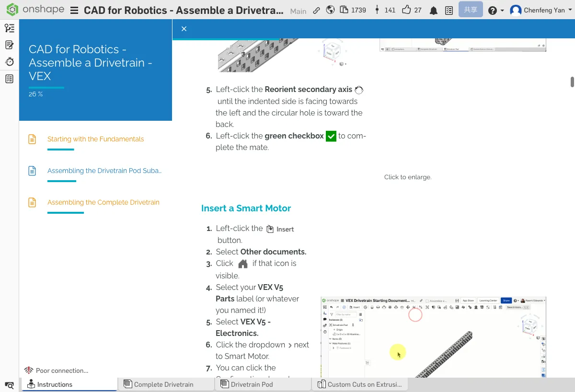Click the link icon beside Main
This screenshot has width=575, height=392.
coord(316,11)
